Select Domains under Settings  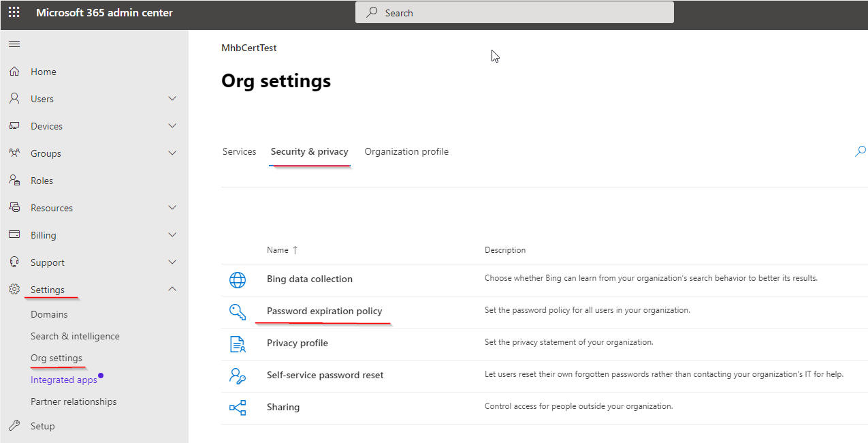(49, 315)
